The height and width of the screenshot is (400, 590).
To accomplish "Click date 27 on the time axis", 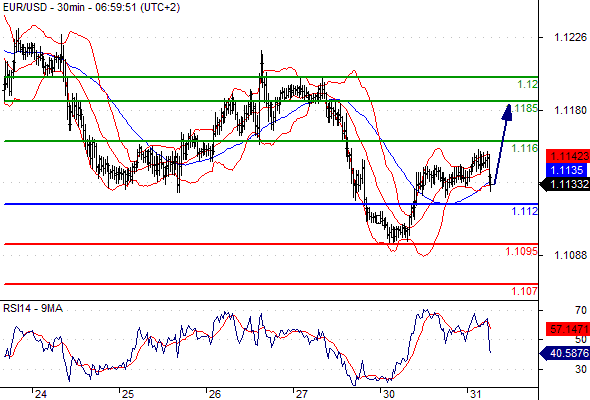I will pos(301,394).
